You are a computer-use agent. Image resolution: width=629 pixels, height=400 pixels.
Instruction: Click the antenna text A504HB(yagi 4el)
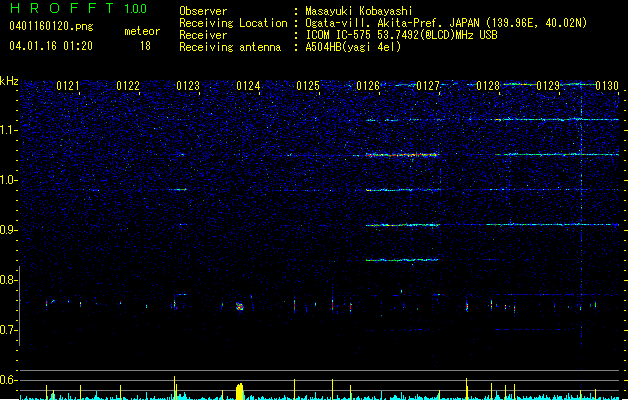(x=353, y=47)
